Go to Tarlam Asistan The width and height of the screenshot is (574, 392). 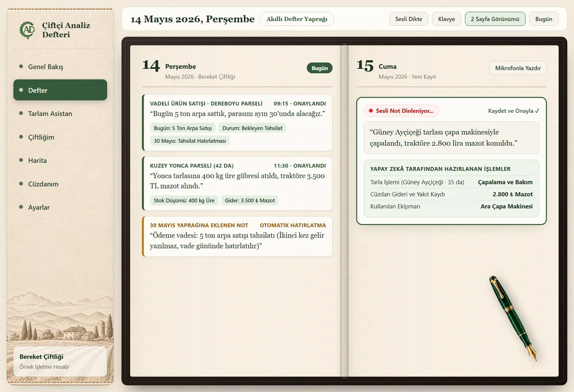click(60, 114)
